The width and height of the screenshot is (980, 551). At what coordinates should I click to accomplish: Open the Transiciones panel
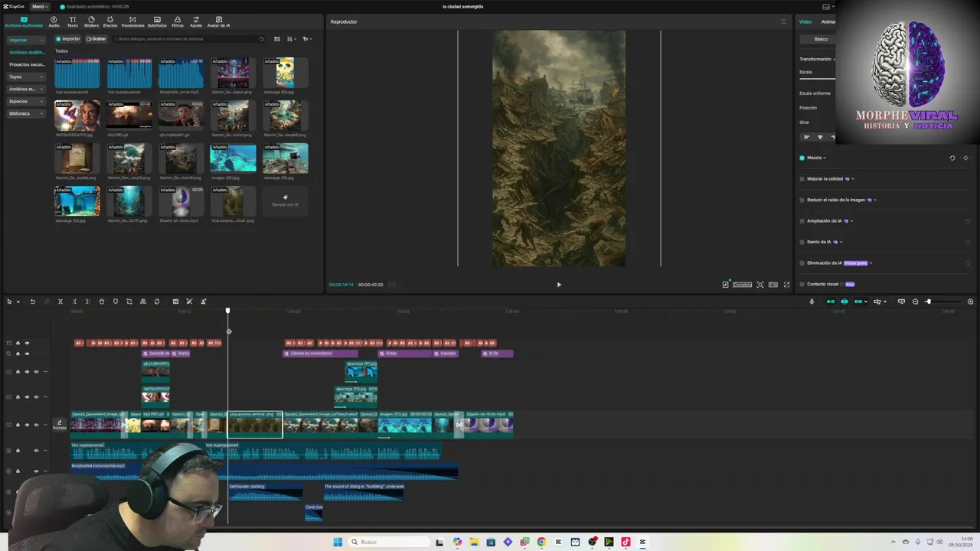[132, 21]
